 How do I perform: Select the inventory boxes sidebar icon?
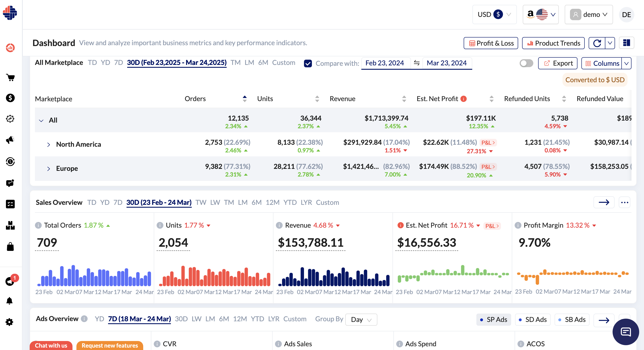tap(10, 226)
